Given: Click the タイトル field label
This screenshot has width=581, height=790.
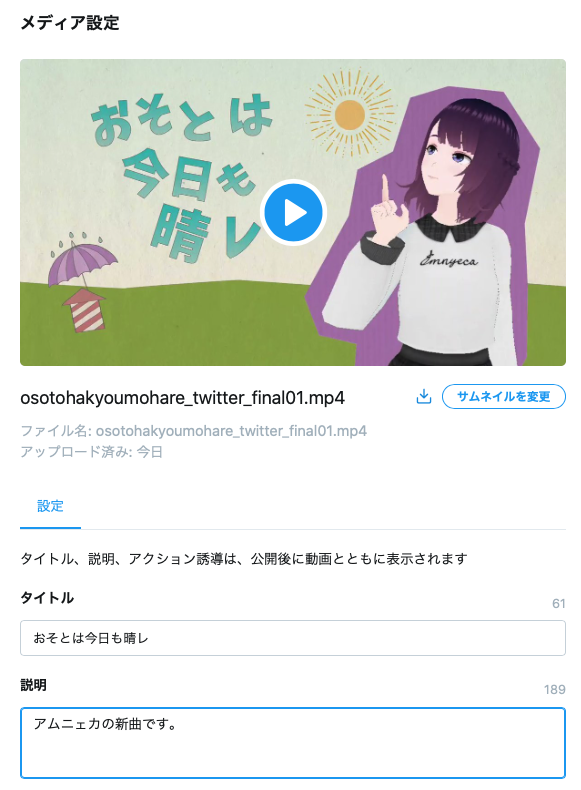Looking at the screenshot, I should pos(47,598).
